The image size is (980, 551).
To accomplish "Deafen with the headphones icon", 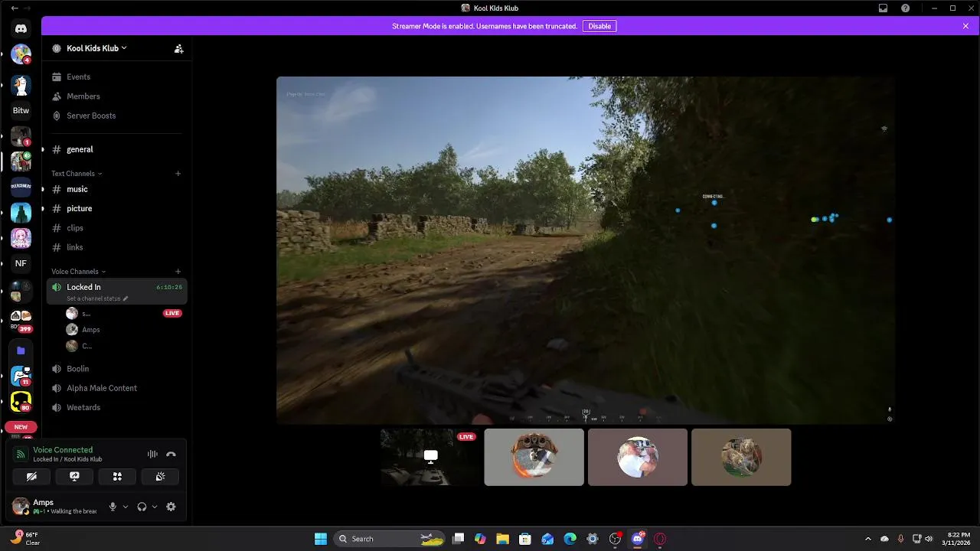I will 142,507.
